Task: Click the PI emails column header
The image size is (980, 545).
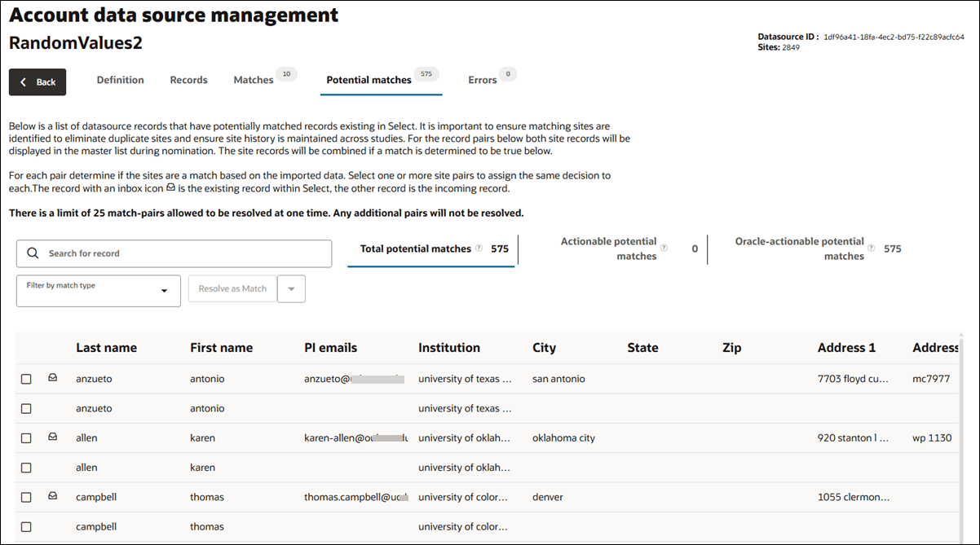Action: pos(330,348)
